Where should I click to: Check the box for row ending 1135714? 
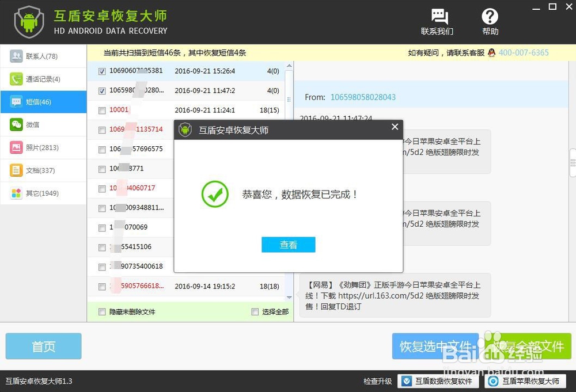coord(102,130)
